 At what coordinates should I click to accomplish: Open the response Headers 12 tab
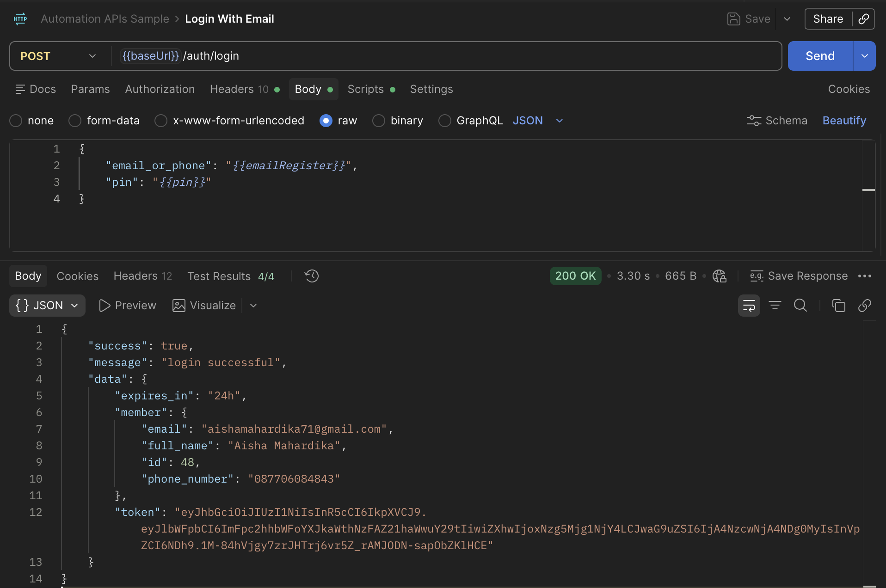[143, 276]
